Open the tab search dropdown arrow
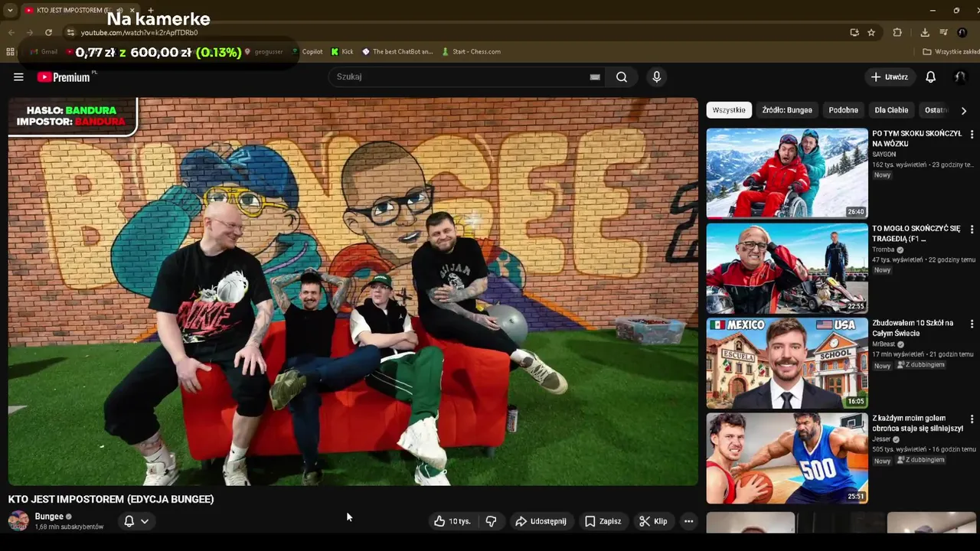 (10, 10)
